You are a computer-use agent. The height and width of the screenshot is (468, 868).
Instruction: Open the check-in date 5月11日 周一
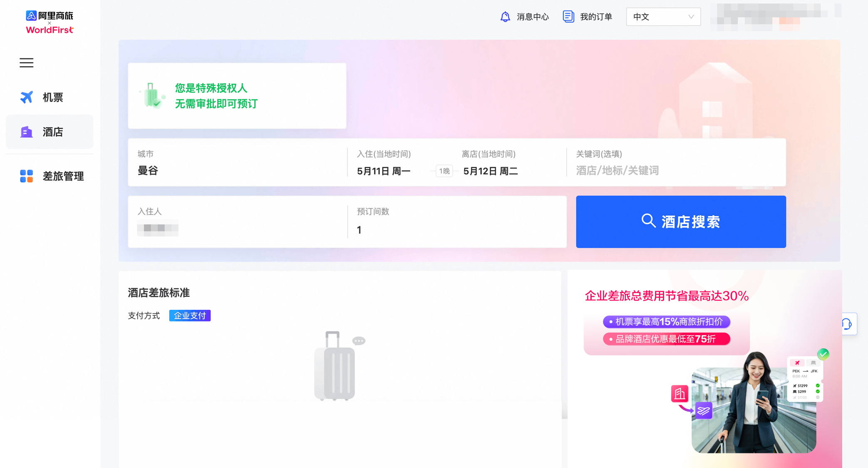[384, 171]
